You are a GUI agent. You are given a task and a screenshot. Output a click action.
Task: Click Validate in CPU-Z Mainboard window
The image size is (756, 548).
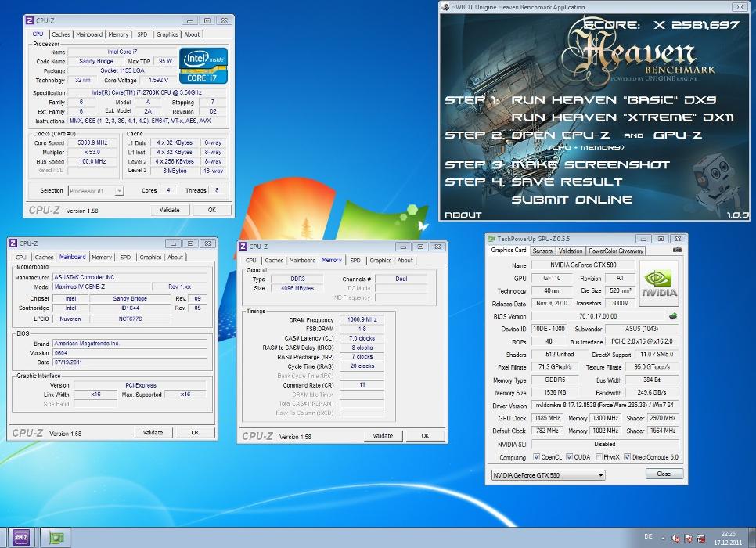pos(153,433)
